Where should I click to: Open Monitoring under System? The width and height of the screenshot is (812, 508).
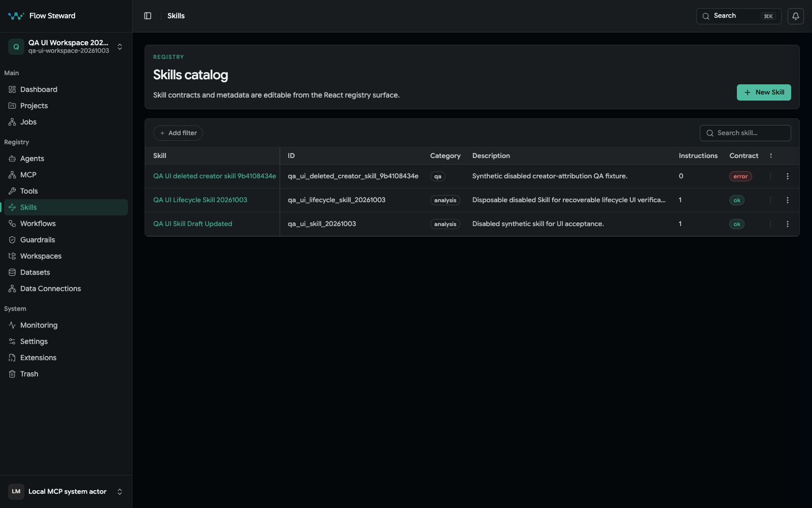pos(66,325)
